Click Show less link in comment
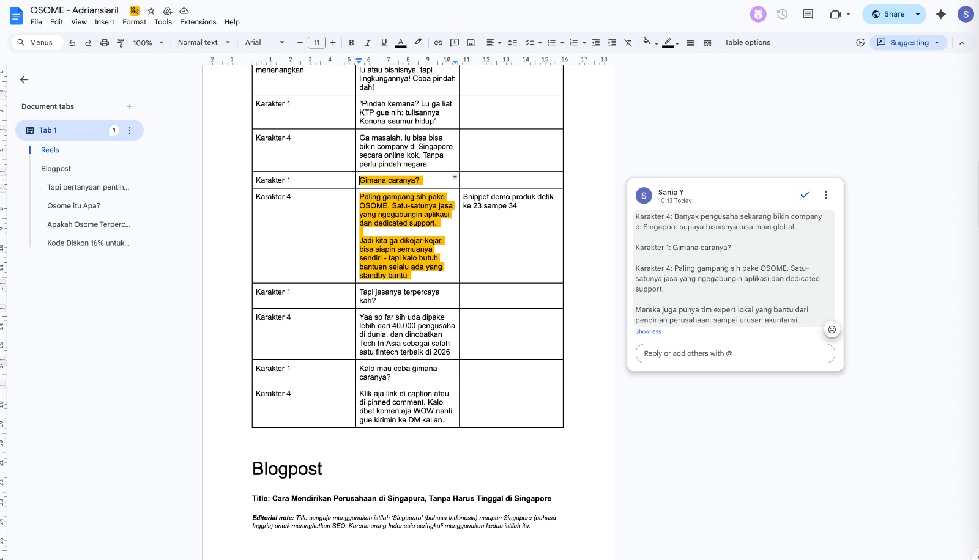The height and width of the screenshot is (560, 979). pos(648,331)
